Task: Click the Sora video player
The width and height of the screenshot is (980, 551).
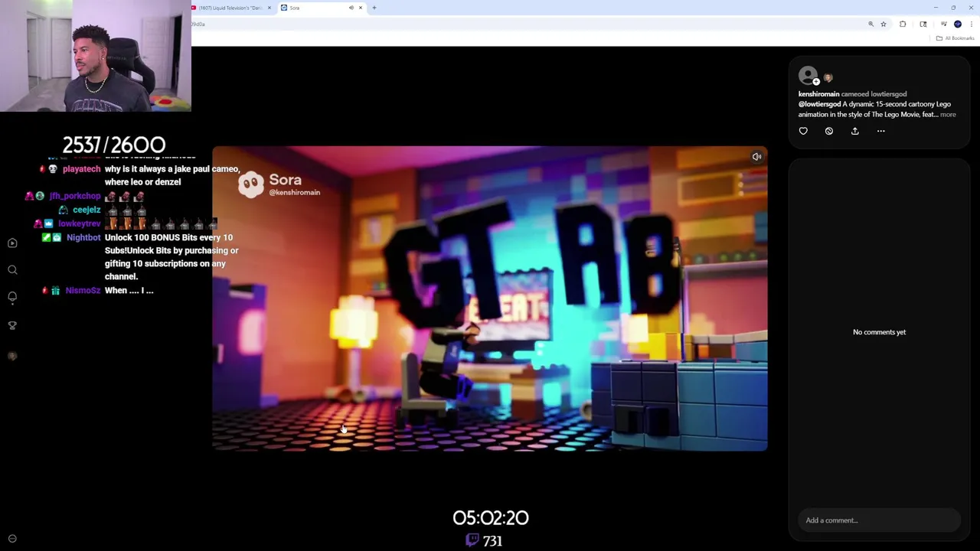Action: pos(490,298)
